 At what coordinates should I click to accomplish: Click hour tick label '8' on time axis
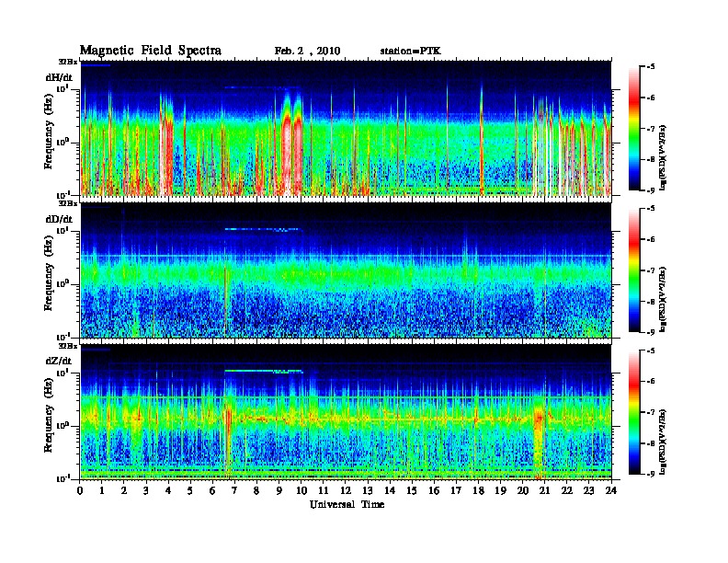pyautogui.click(x=256, y=490)
